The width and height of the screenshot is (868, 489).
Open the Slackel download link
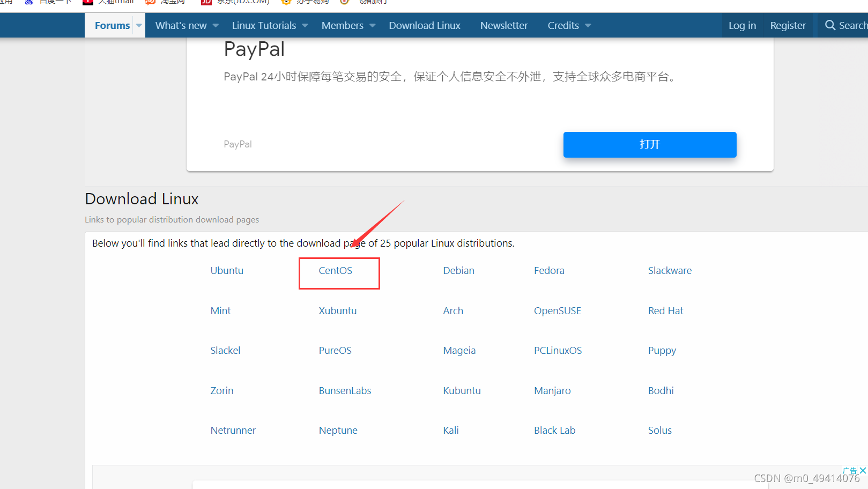pyautogui.click(x=225, y=351)
